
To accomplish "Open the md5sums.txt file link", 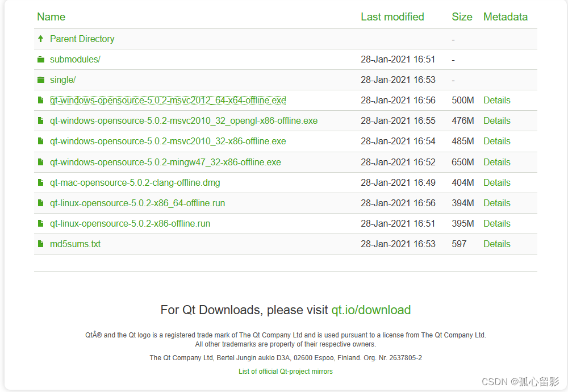I will pos(76,244).
